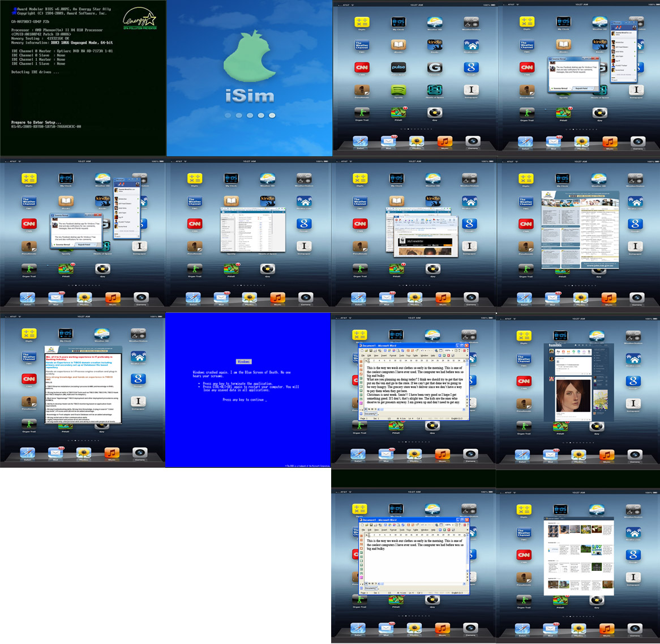The width and height of the screenshot is (660, 644).
Task: Click Word's vertical scrollbar to scroll down
Action: [467, 381]
